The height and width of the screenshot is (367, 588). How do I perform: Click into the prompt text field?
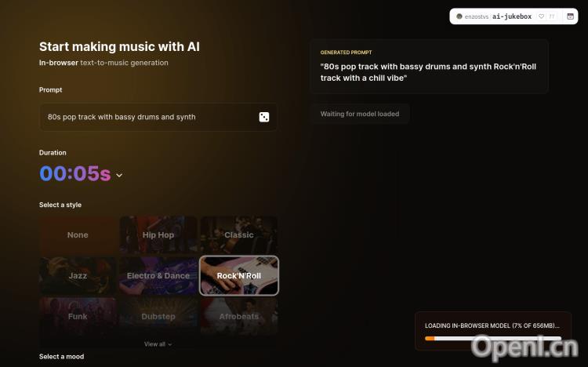pyautogui.click(x=150, y=117)
